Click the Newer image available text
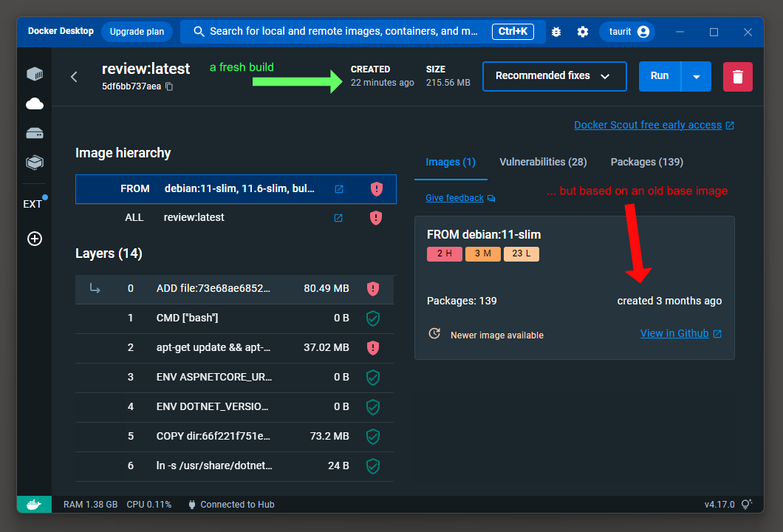 click(497, 335)
